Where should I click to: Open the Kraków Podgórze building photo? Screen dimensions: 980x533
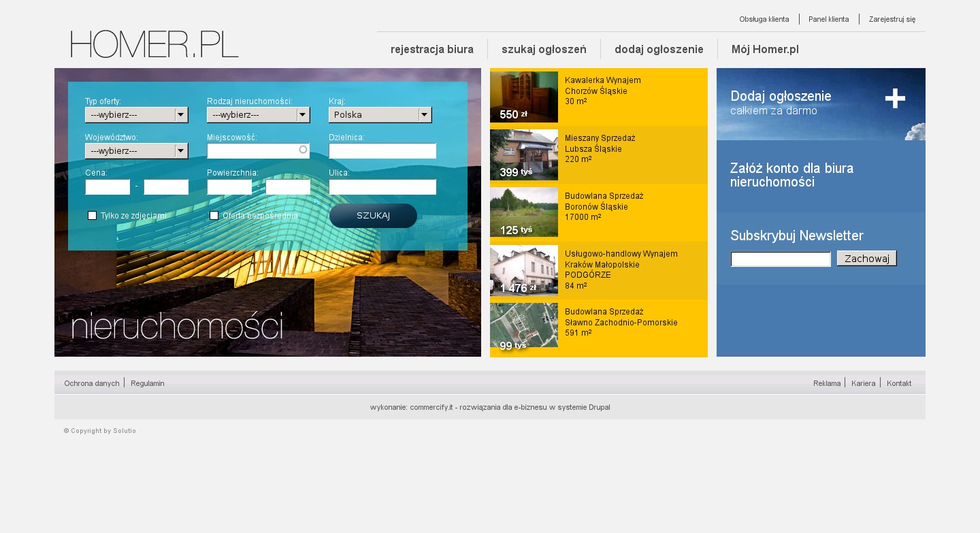(524, 270)
